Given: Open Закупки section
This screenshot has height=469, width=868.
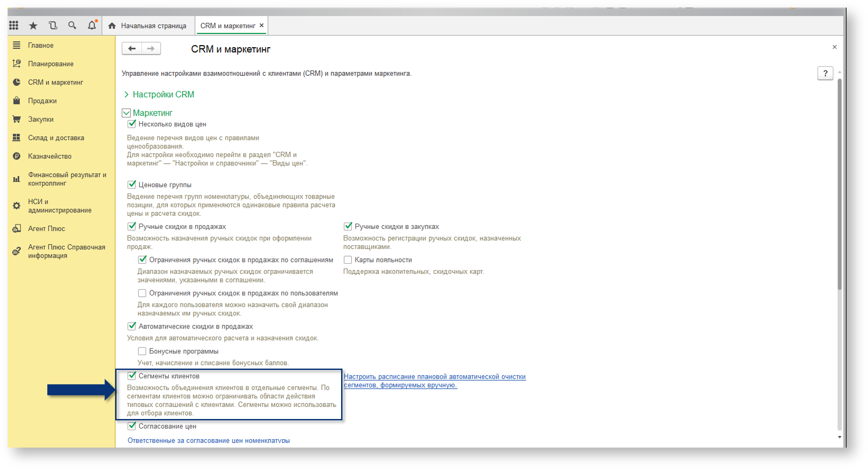Looking at the screenshot, I should pos(41,119).
